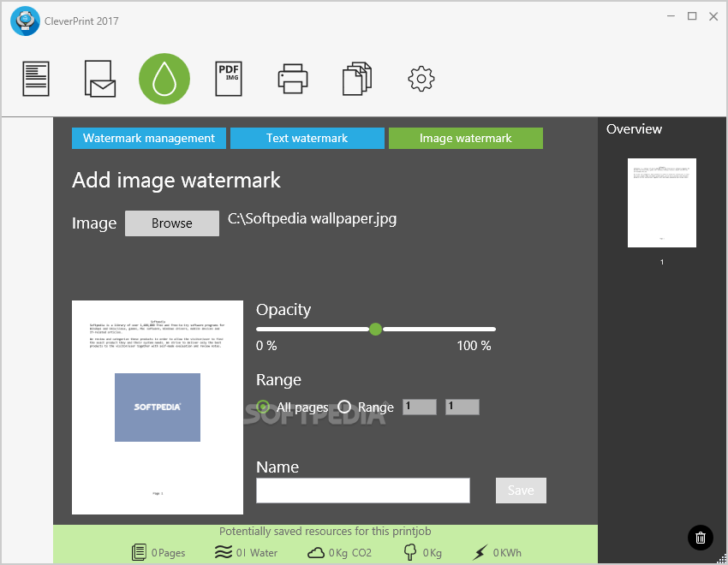
Task: Click the tree icon in status bar
Action: 410,552
